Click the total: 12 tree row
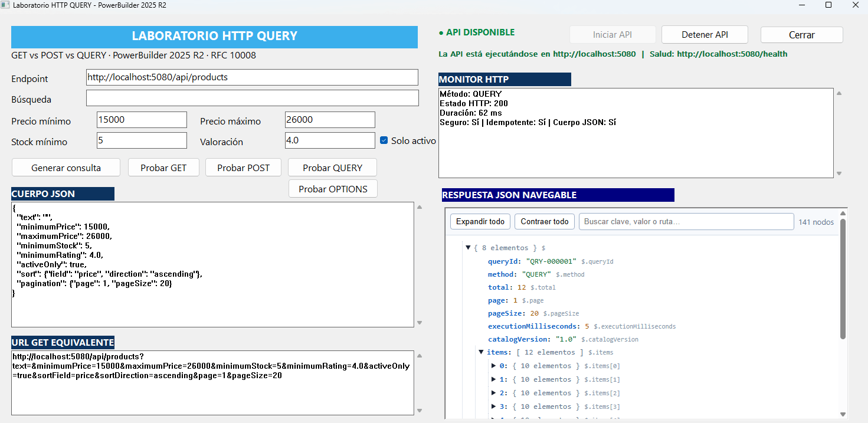Viewport: 868px width, 423px height. pyautogui.click(x=522, y=287)
